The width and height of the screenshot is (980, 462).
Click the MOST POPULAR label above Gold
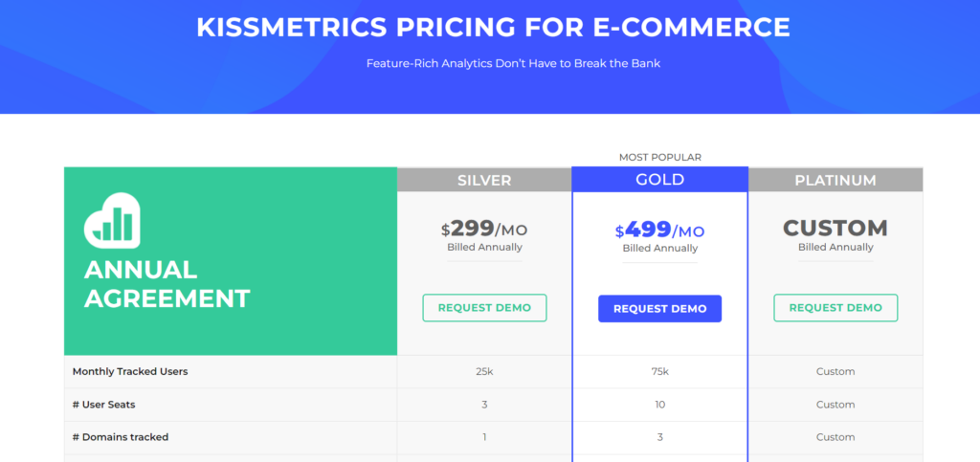pyautogui.click(x=659, y=157)
